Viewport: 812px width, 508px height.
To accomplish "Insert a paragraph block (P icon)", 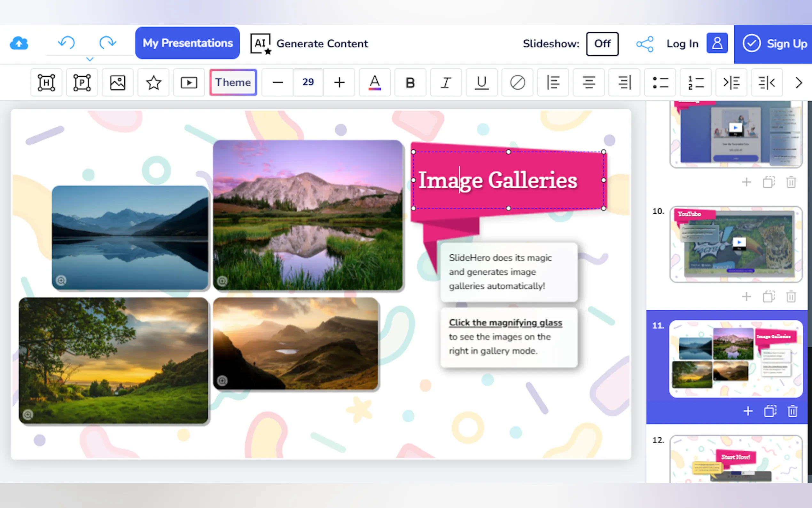I will click(82, 83).
